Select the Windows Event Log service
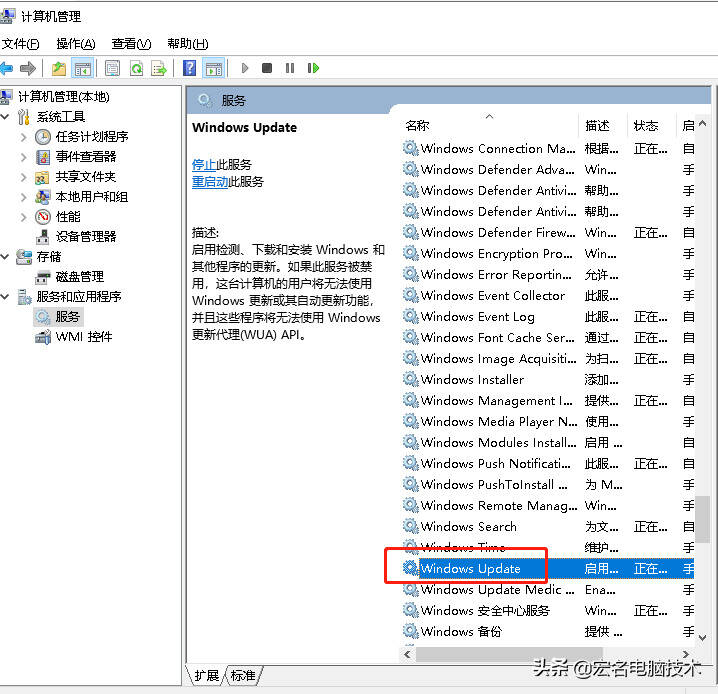718x694 pixels. (x=548, y=317)
